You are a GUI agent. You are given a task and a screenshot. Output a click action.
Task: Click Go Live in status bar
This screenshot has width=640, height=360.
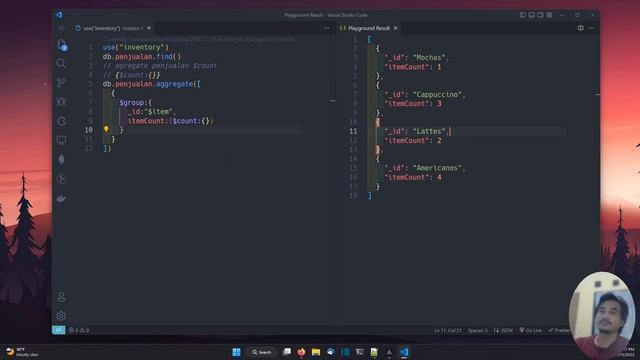[x=531, y=330]
